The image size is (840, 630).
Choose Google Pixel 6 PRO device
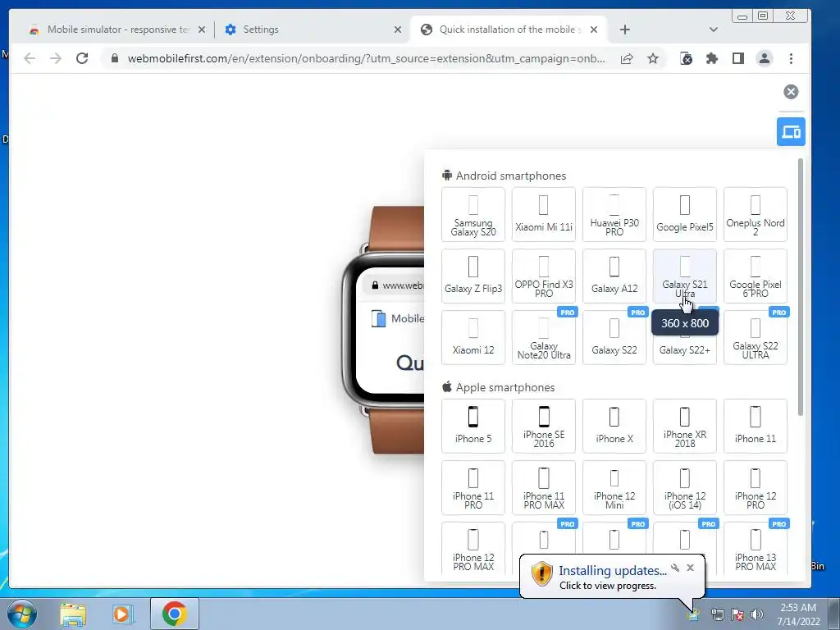click(x=756, y=276)
